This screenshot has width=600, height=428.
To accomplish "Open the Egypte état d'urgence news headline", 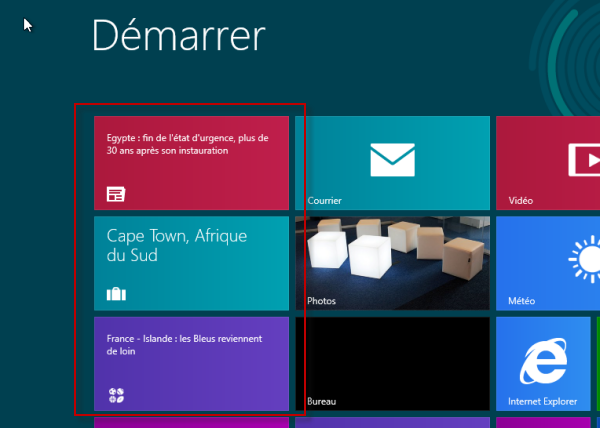I will click(x=188, y=144).
